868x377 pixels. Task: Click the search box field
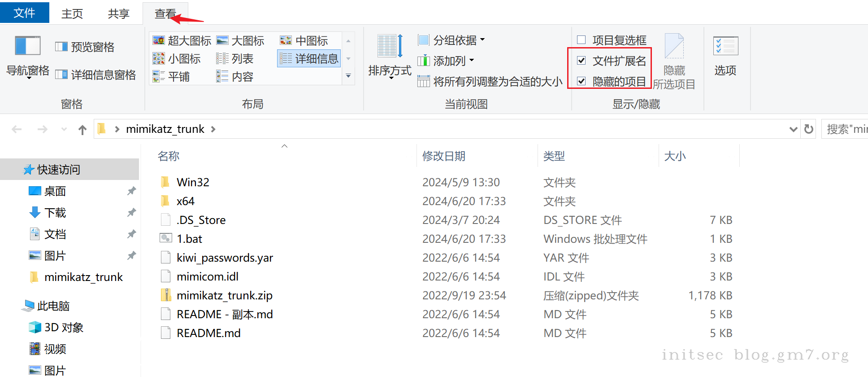pos(846,129)
